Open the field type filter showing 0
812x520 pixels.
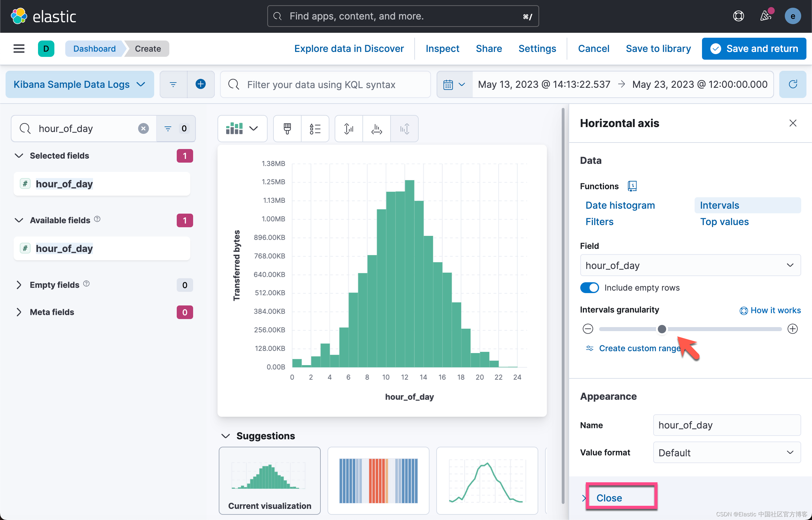(176, 128)
